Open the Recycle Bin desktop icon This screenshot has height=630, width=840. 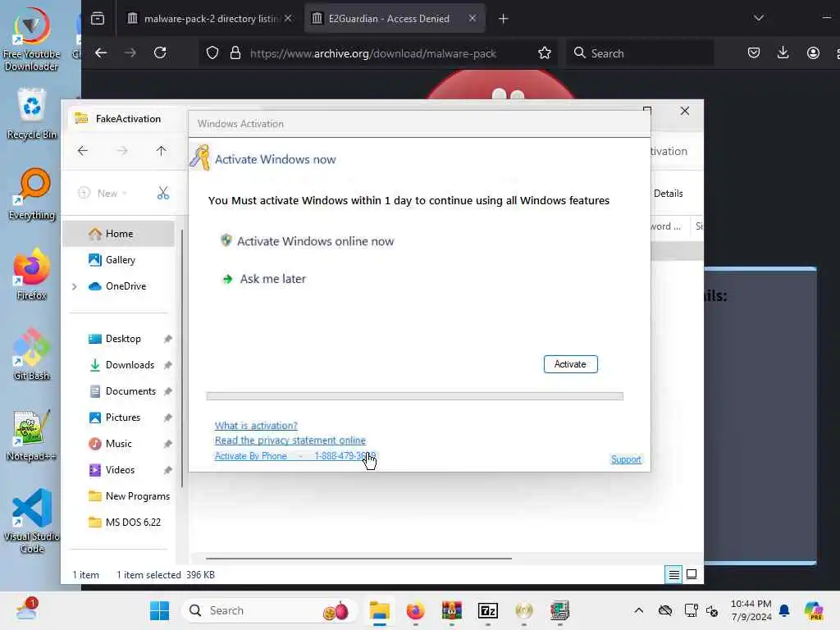click(32, 113)
